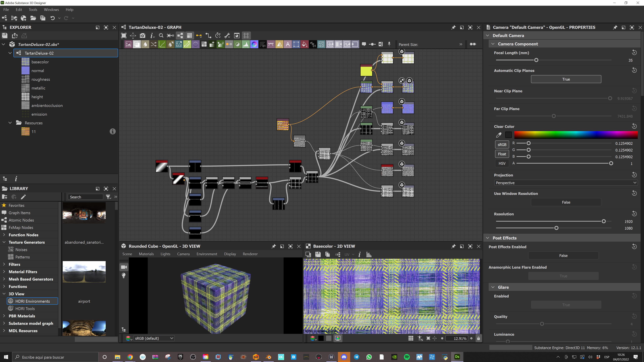Click the camera screenshot icon in graph toolbar

coord(142,36)
